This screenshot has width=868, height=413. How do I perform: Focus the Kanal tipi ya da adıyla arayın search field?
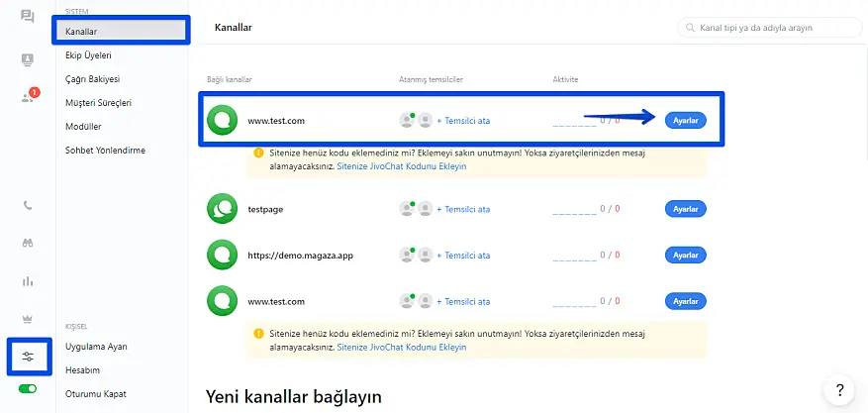click(770, 27)
